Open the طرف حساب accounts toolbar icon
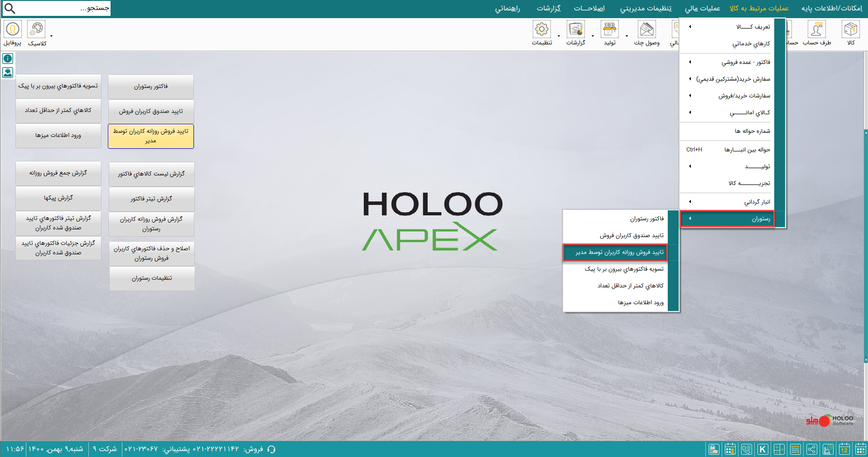 pyautogui.click(x=817, y=29)
